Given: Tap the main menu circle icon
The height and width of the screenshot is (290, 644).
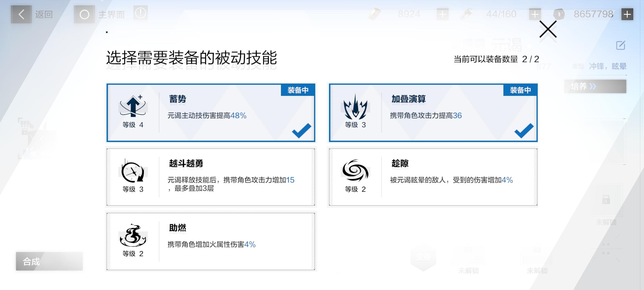Looking at the screenshot, I should click(x=84, y=15).
